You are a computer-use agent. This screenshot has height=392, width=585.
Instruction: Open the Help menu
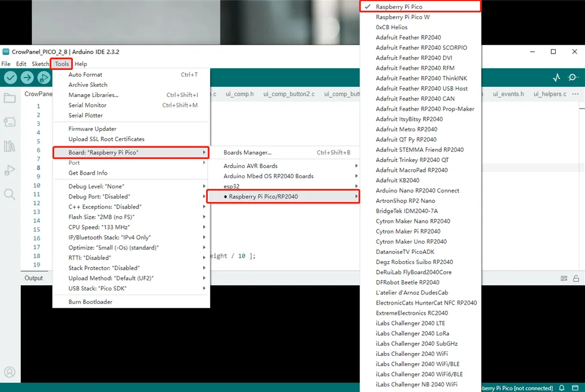tap(81, 64)
